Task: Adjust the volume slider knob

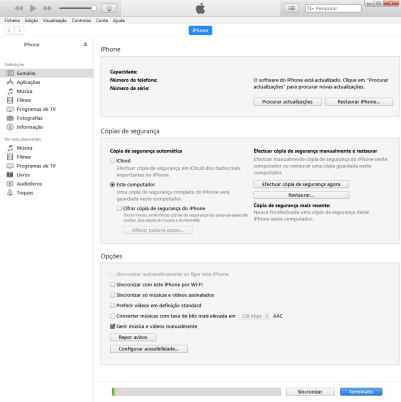Action: pyautogui.click(x=94, y=8)
